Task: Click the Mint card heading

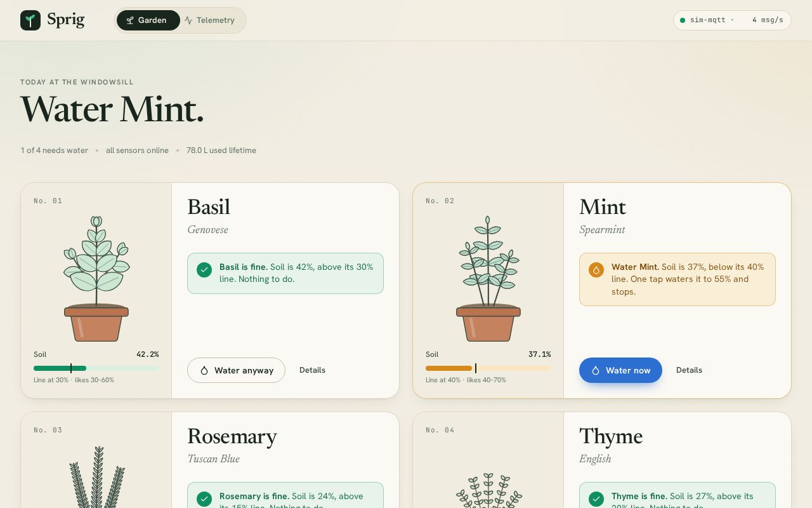Action: coord(603,207)
